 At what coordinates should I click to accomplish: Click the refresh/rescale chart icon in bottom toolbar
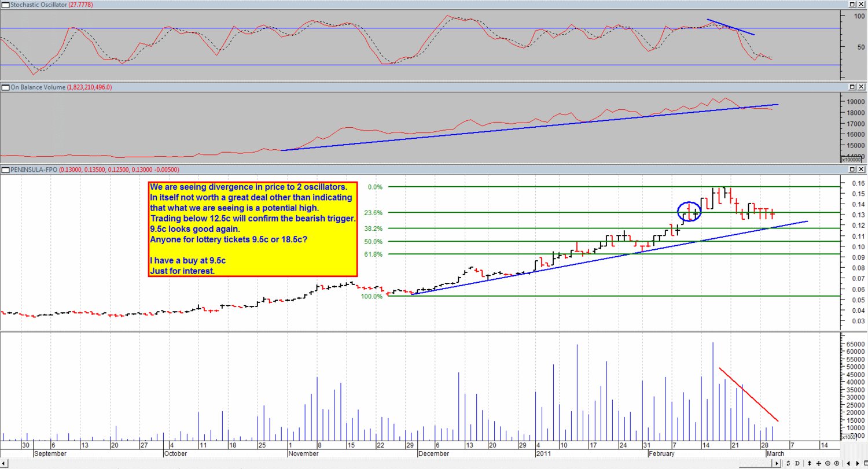tap(788, 463)
